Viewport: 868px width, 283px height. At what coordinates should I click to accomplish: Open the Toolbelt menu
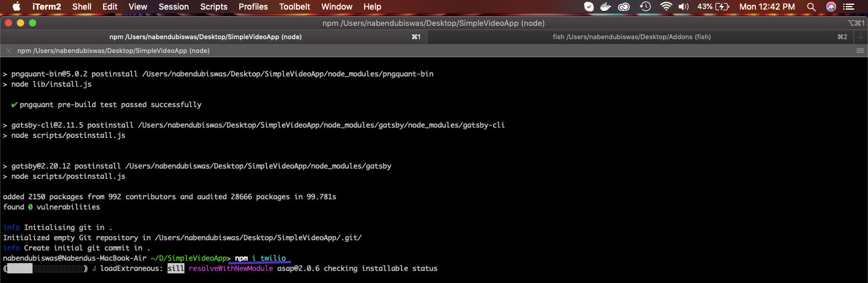(295, 7)
